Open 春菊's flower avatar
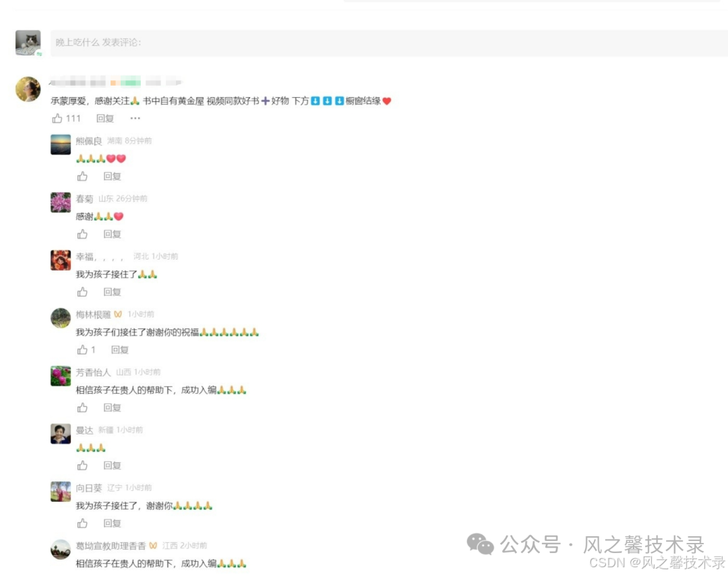Screen dimensions: 728x574 point(61,202)
